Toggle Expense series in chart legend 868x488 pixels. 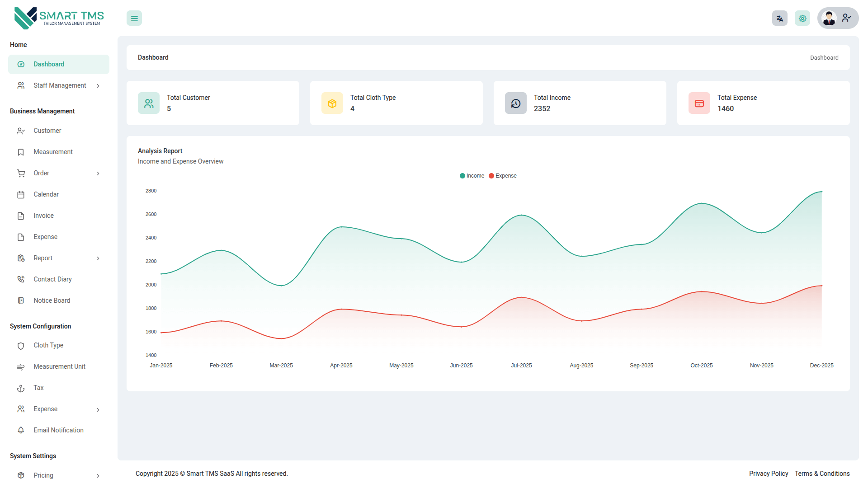pyautogui.click(x=505, y=176)
